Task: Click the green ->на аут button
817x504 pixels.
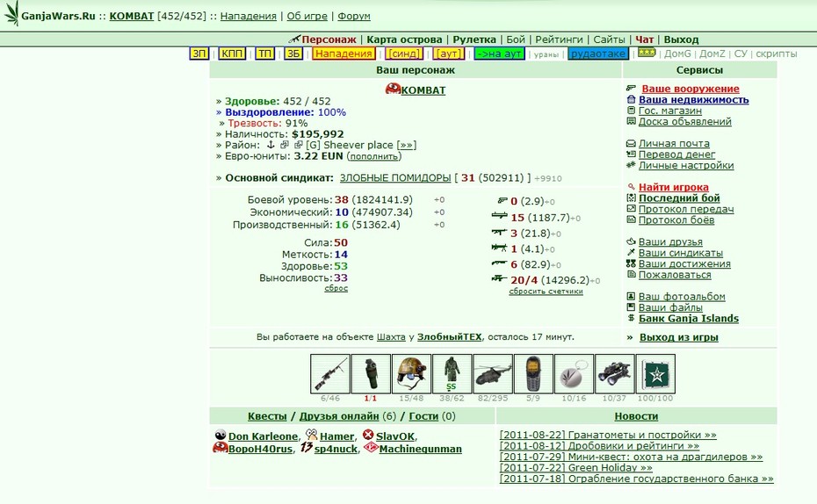Action: [x=499, y=53]
